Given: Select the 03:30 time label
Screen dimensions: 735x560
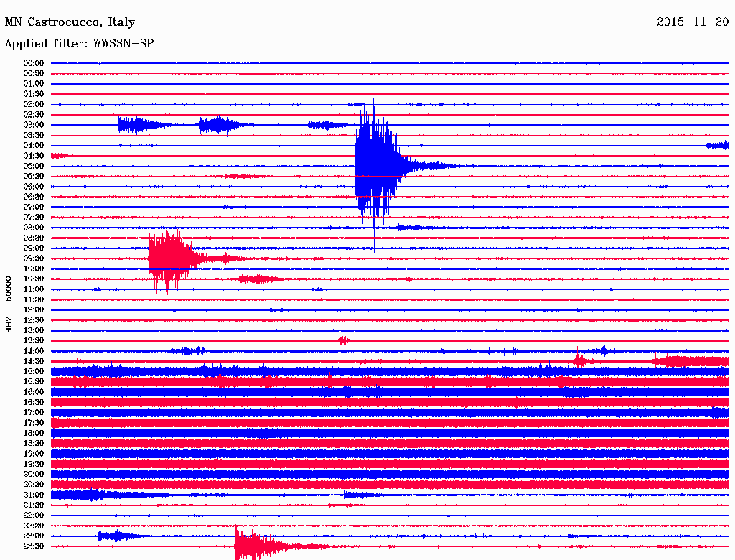Looking at the screenshot, I should pos(34,136).
